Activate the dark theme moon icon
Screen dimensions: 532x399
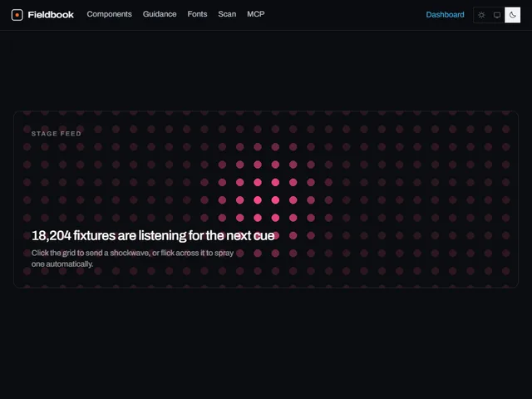tap(512, 15)
